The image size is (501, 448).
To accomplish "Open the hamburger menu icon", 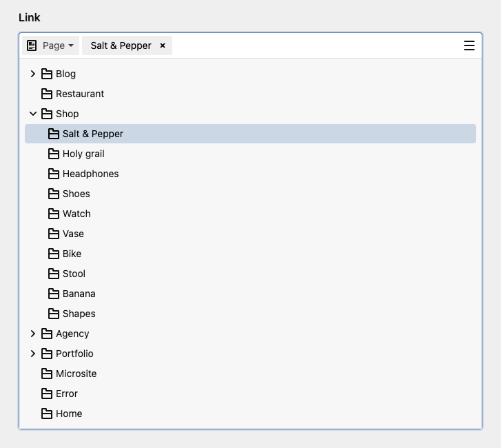I will pyautogui.click(x=469, y=45).
